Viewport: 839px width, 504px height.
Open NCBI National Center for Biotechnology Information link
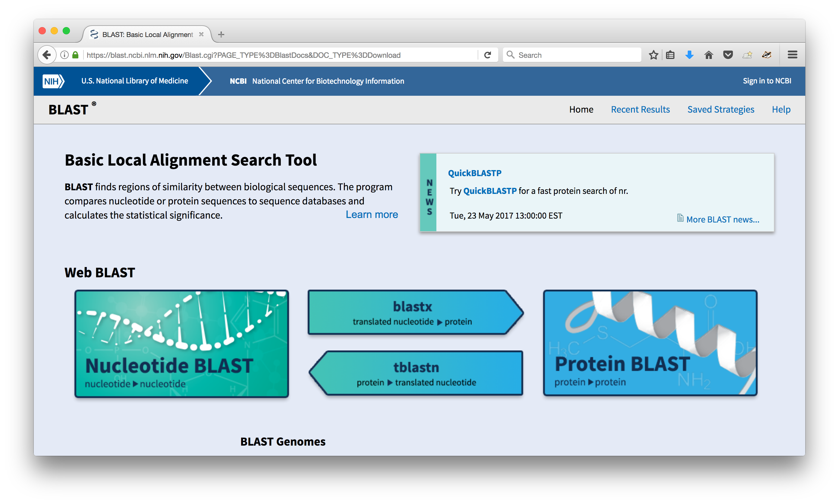tap(317, 81)
